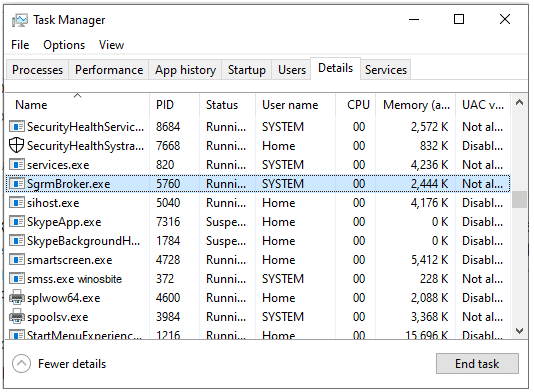Screen dimensions: 534x392
Task: Select the sihost.exe row name
Action: coord(53,203)
